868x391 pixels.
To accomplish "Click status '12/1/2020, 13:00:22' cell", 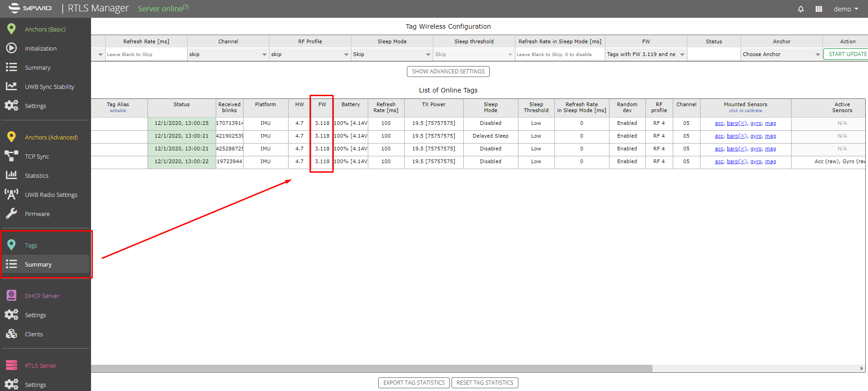I will pos(182,161).
